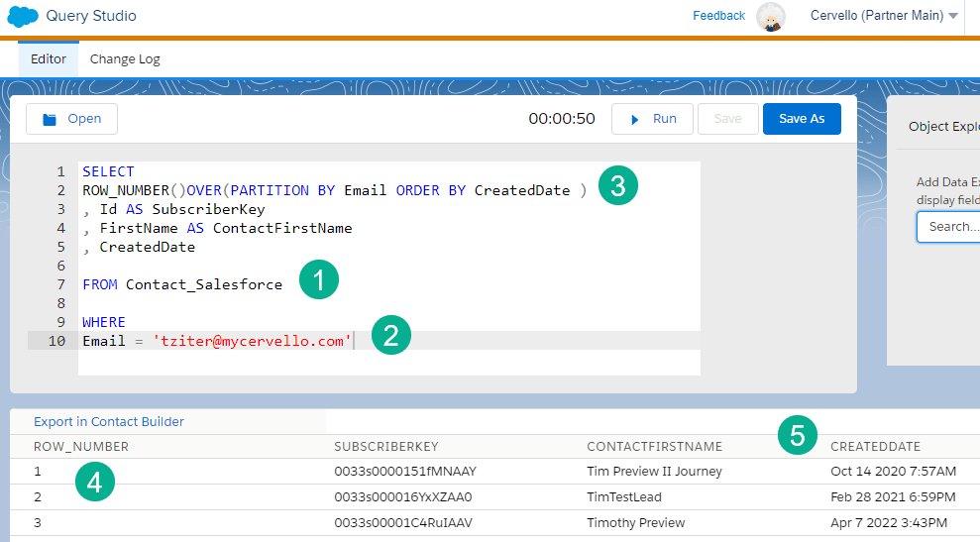Screen dimensions: 980x542
Task: Click the greyed-out Save button
Action: coord(727,119)
